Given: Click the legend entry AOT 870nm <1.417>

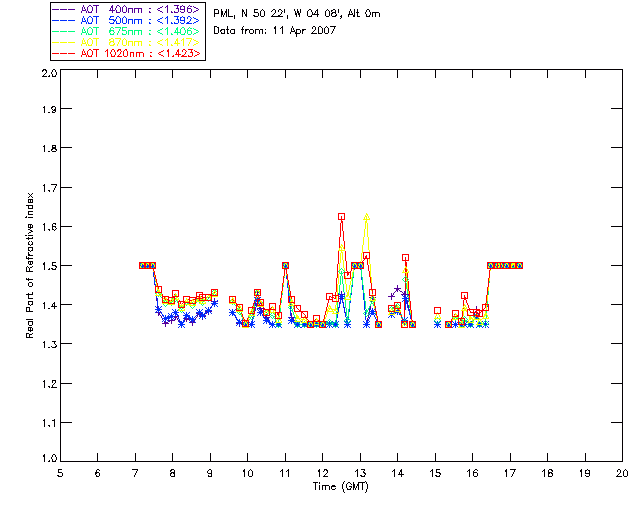Looking at the screenshot, I should (126, 42).
